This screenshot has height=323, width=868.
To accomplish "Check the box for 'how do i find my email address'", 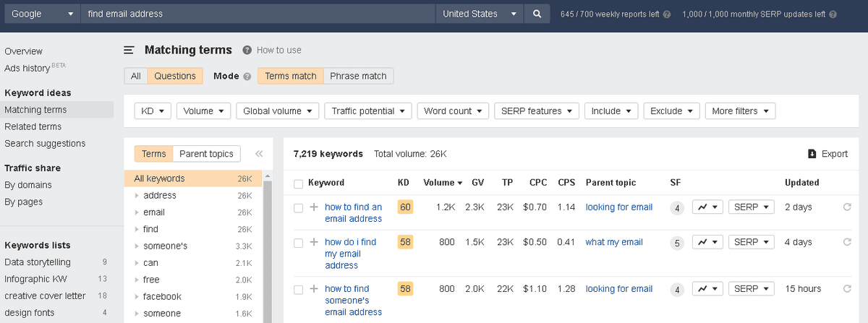I will tap(298, 243).
